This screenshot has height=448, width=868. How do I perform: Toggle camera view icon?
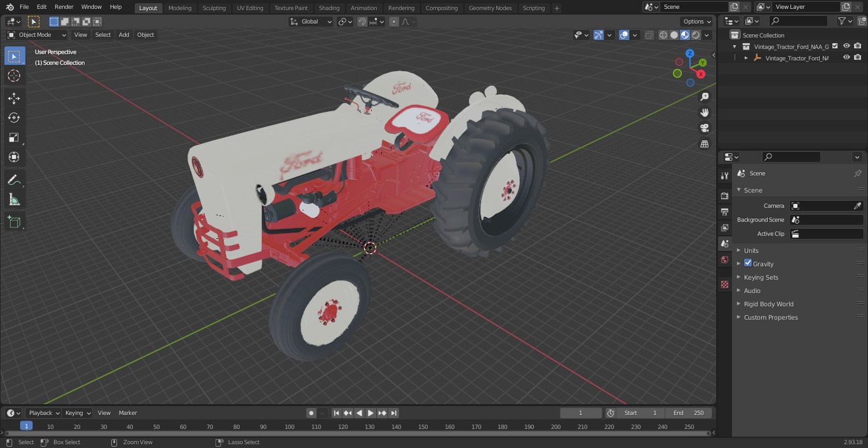click(x=704, y=128)
